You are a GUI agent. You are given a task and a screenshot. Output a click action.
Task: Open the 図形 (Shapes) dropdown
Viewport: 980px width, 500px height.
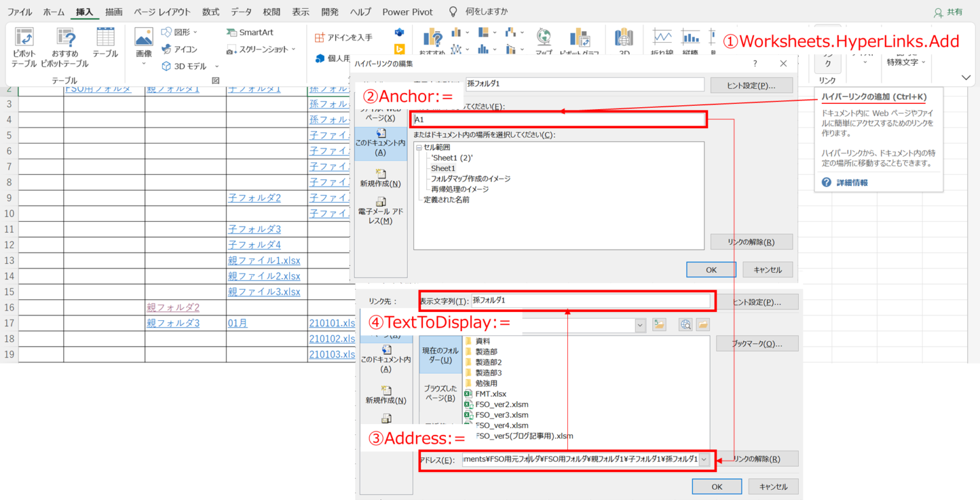pos(180,32)
